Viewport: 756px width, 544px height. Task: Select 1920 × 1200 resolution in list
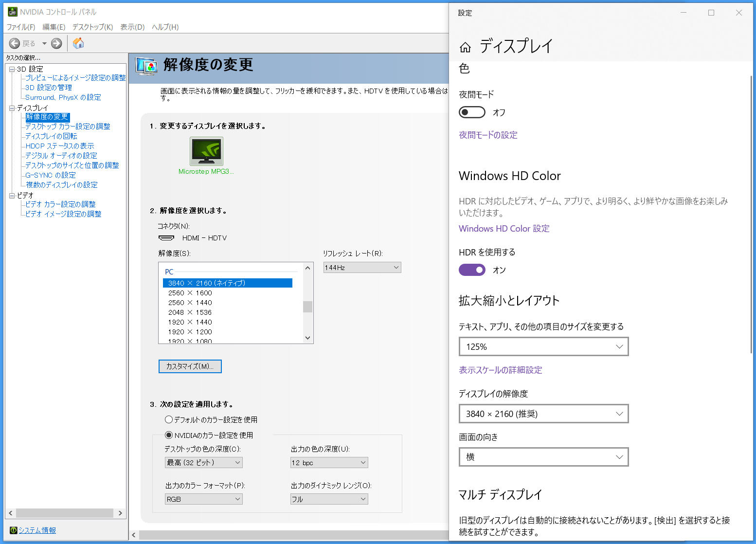[190, 332]
